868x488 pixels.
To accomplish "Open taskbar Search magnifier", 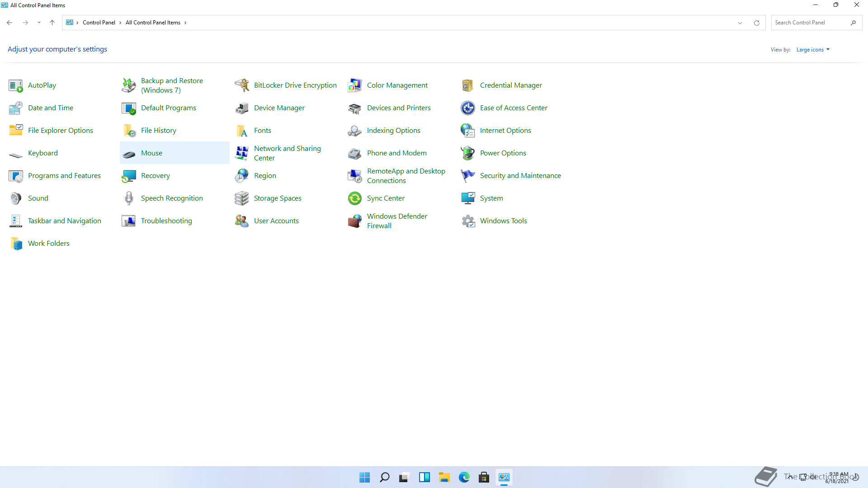I will click(385, 477).
